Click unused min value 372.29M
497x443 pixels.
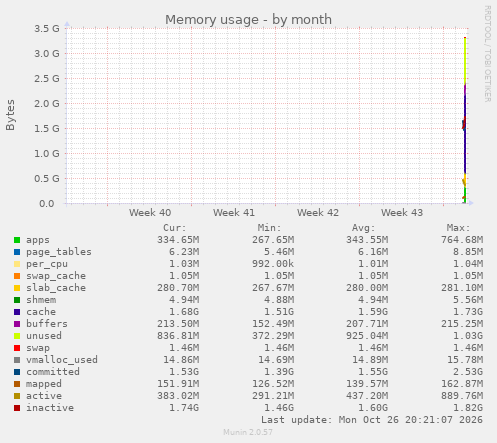(x=273, y=336)
